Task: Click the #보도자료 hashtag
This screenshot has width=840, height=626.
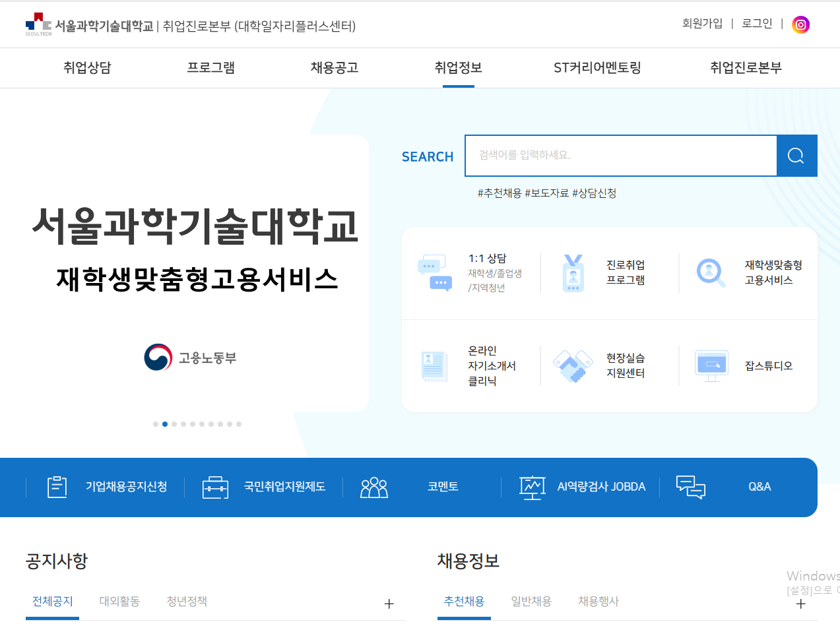Action: [547, 193]
